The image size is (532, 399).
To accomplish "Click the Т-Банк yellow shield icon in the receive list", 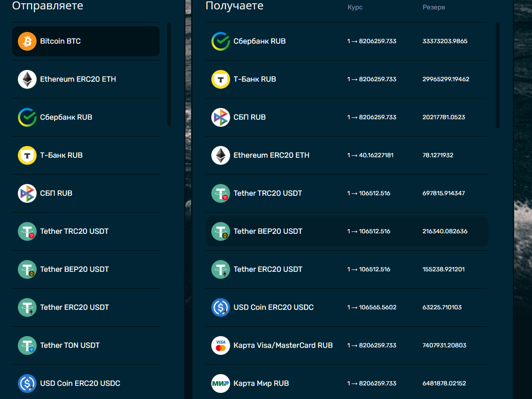I will click(220, 79).
